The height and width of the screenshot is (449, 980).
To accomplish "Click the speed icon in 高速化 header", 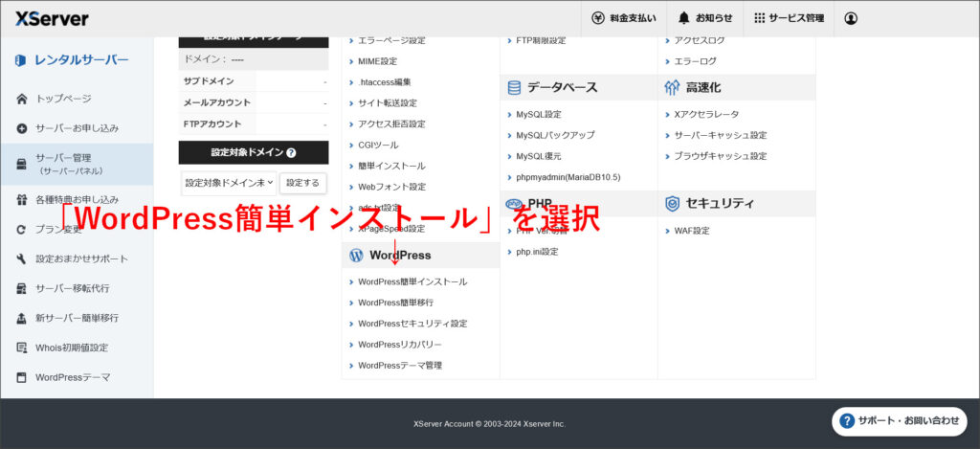I will [672, 87].
